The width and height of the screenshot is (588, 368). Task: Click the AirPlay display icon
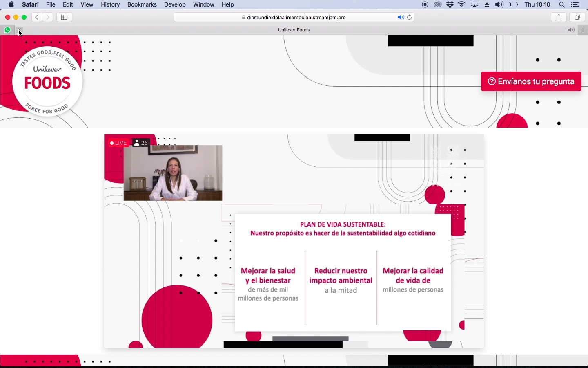[x=474, y=4]
